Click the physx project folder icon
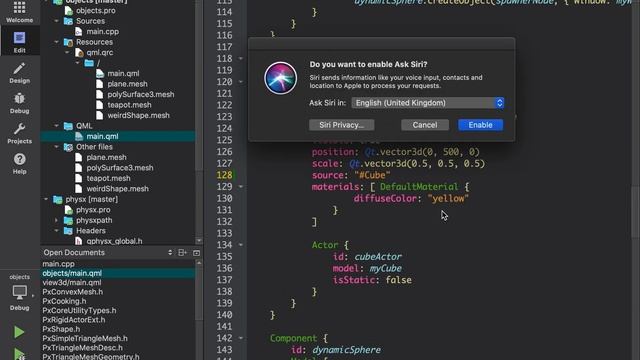 click(x=58, y=199)
